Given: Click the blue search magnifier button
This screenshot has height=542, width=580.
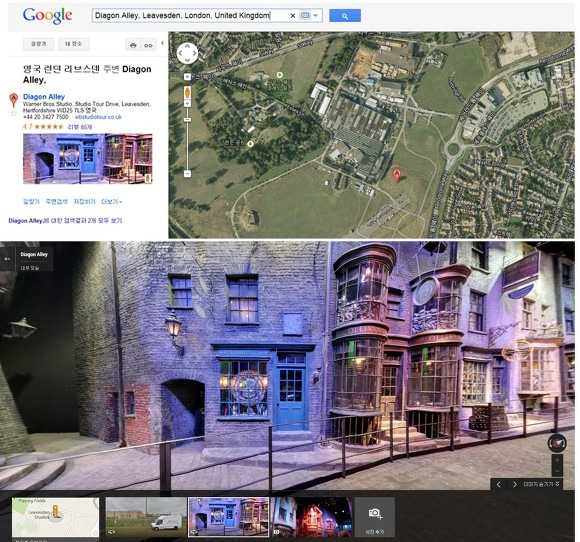Looking at the screenshot, I should pos(345,16).
